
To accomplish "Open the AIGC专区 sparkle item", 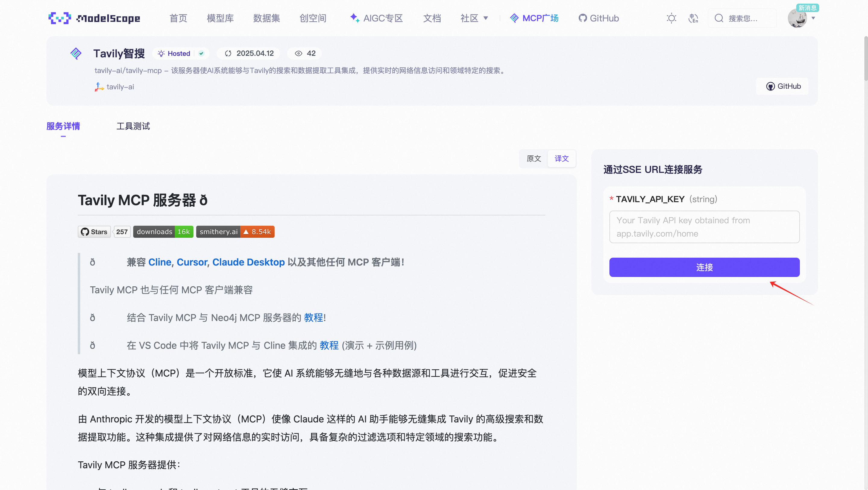I will (377, 18).
